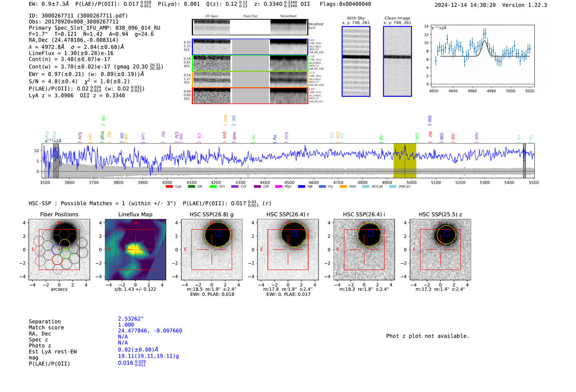Click the "Phot z plot not available." message
This screenshot has height=392, width=576.
point(427,336)
